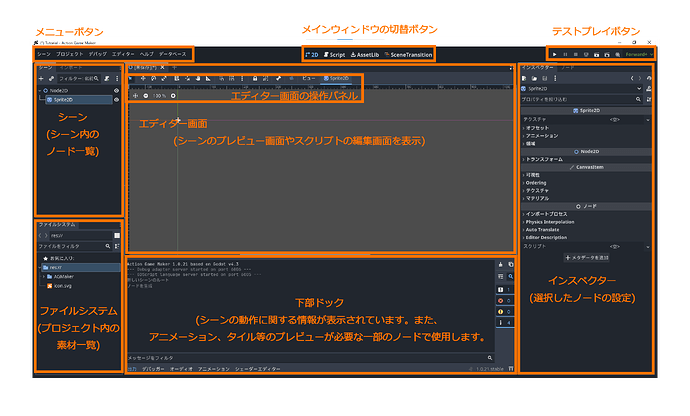Viewport: 690px width, 416px height.
Task: Switch to the インポート dock tab
Action: 70,68
